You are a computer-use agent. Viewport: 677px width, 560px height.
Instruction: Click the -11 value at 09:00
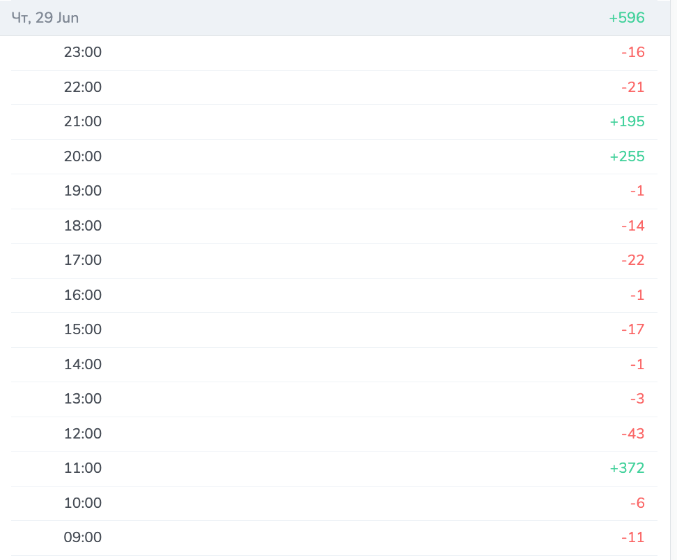633,538
